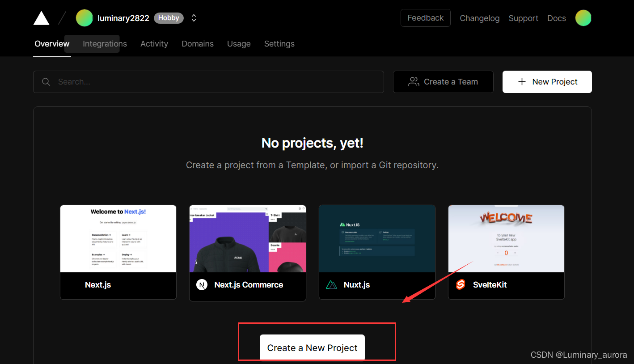The width and height of the screenshot is (634, 364).
Task: Click the Next.js Commerce N logo icon
Action: (x=202, y=285)
